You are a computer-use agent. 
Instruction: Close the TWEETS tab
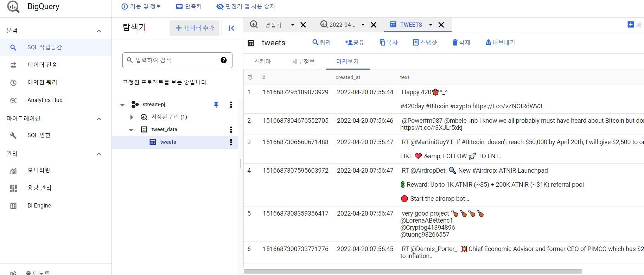click(441, 25)
